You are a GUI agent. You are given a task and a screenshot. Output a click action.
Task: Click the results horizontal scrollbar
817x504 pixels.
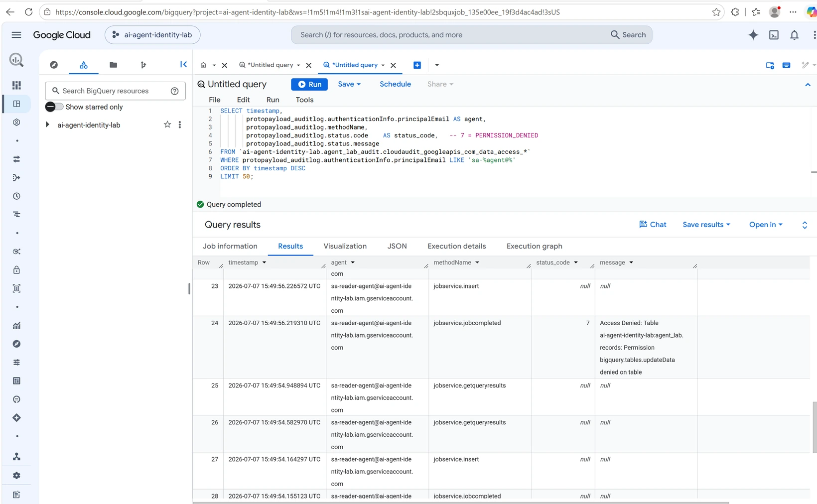(461, 503)
